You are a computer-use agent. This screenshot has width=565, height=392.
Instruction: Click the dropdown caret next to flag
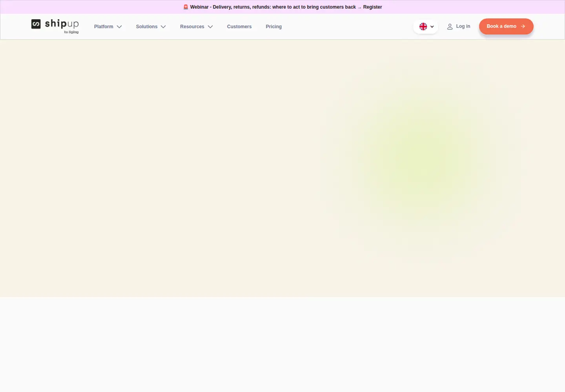click(432, 27)
